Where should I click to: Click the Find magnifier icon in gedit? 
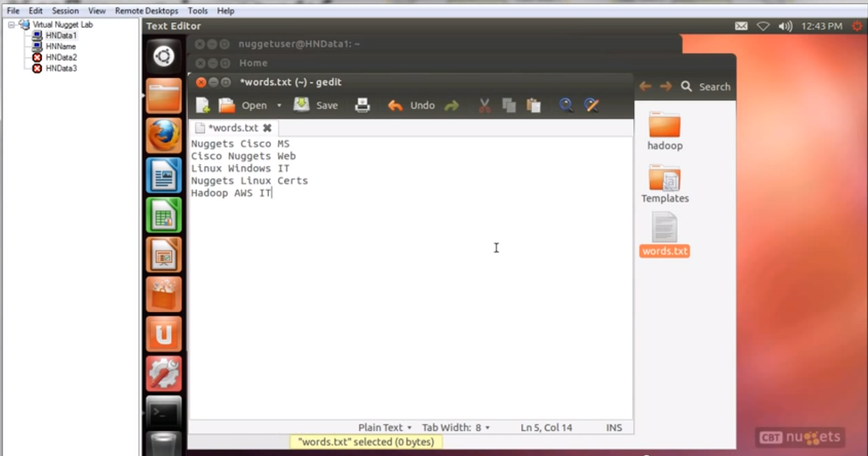click(x=566, y=105)
